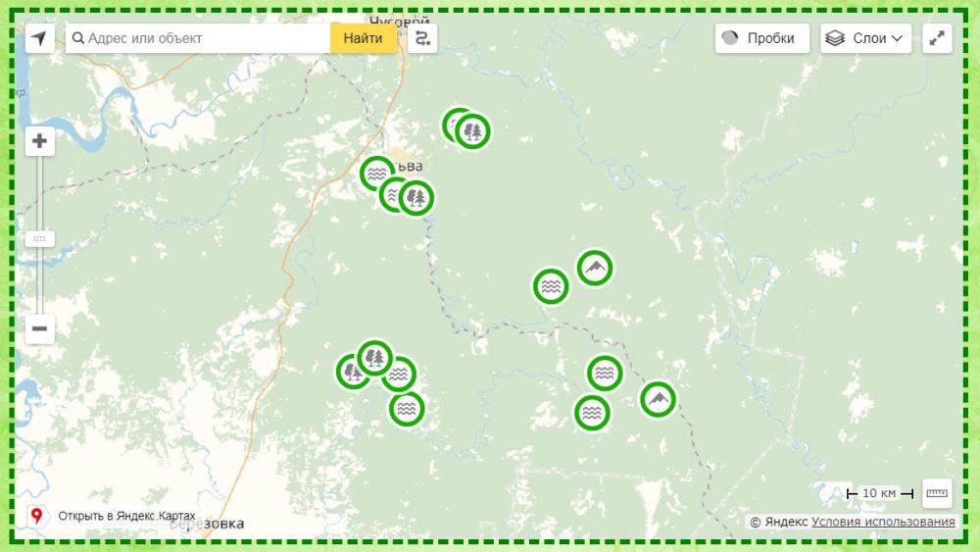Open the Слои layers dropdown
The width and height of the screenshot is (980, 552).
pos(865,38)
